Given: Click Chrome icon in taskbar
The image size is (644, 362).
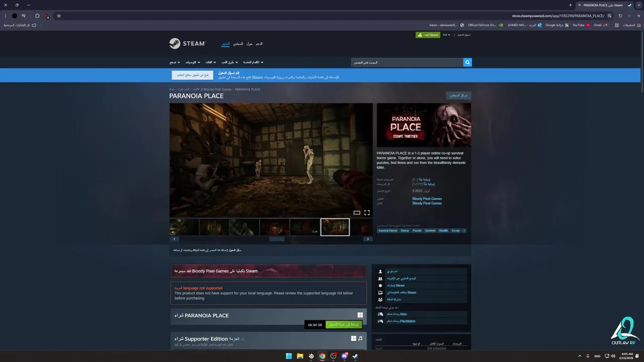Looking at the screenshot, I should [x=322, y=356].
